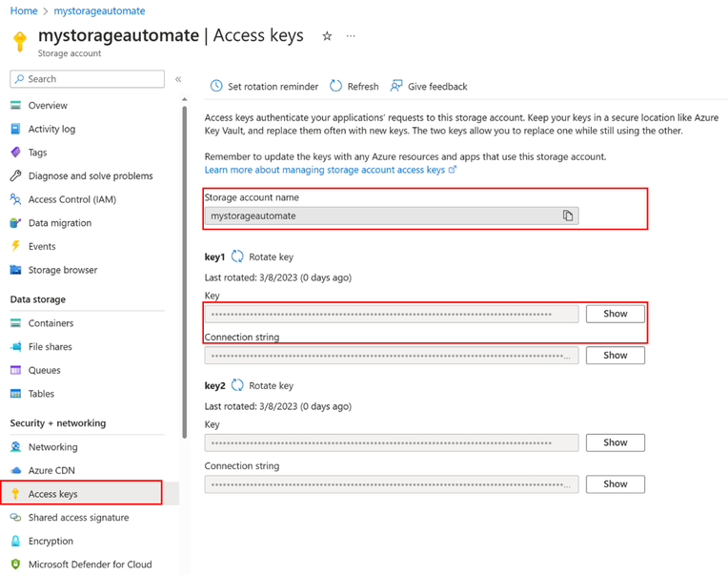Screen dimensions: 728x575
Task: Open the Overview menu label
Action: pos(48,106)
